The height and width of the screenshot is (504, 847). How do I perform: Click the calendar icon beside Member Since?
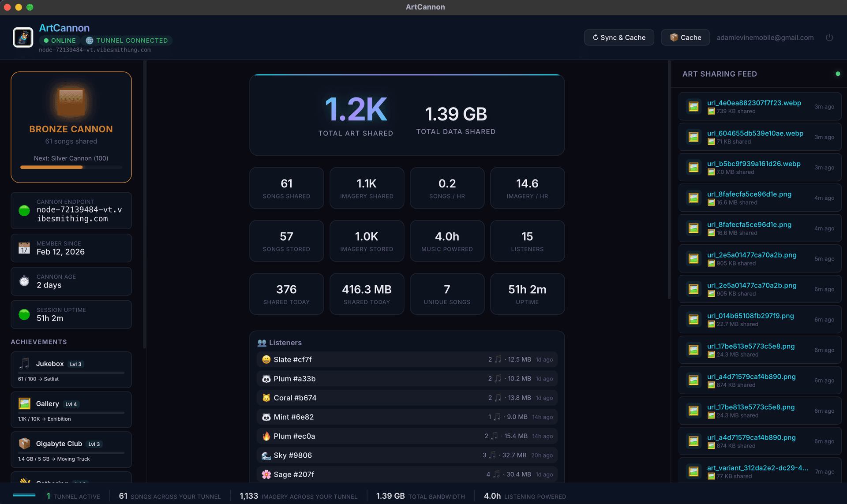[x=24, y=248]
